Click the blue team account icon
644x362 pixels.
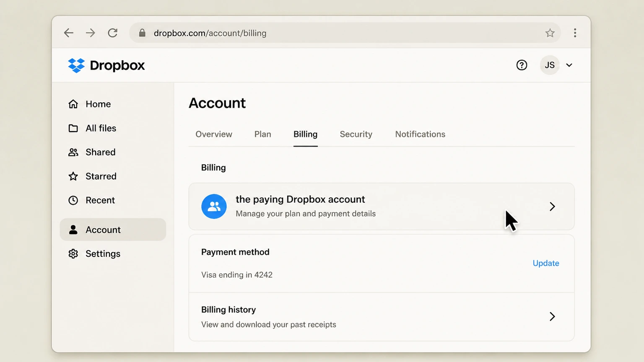[214, 206]
